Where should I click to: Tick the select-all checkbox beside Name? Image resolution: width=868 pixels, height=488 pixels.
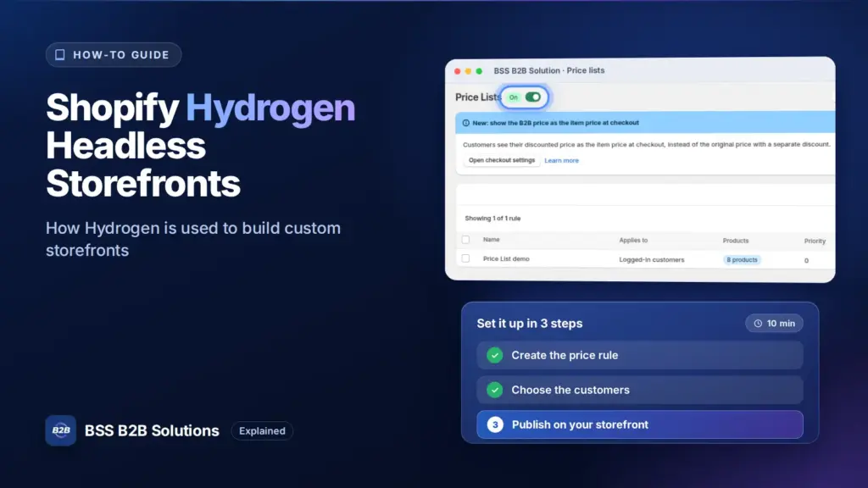click(x=465, y=240)
